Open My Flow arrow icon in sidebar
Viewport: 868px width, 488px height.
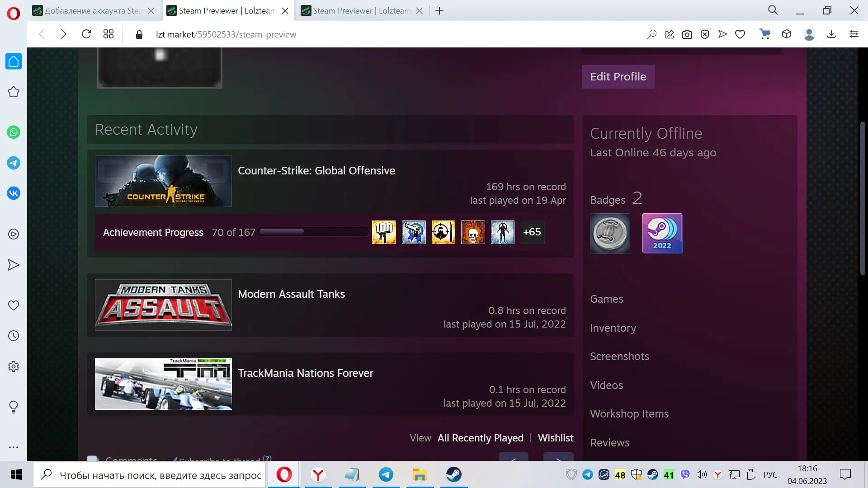tap(14, 265)
